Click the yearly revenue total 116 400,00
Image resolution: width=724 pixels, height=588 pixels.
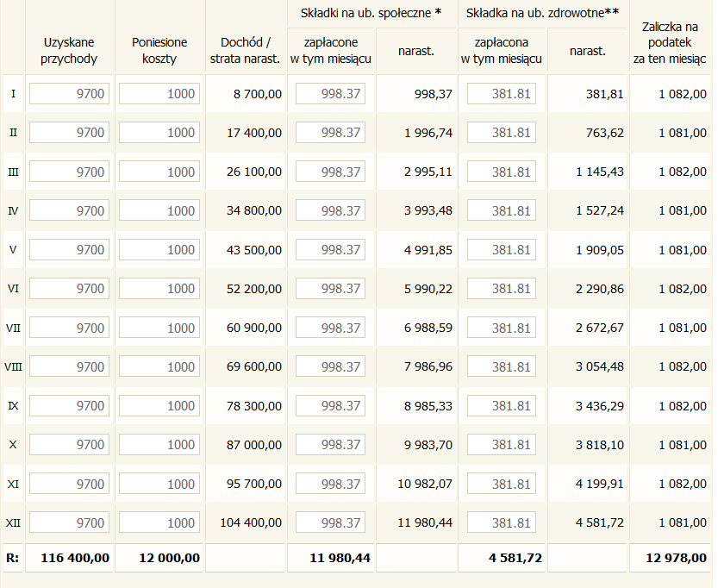[x=70, y=558]
